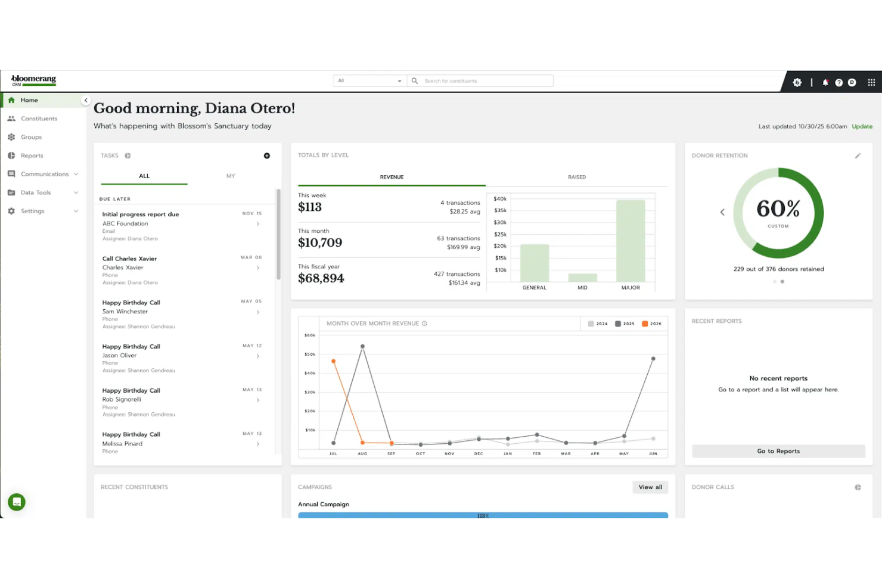Open the help question mark icon
The width and height of the screenshot is (882, 588).
pyautogui.click(x=838, y=83)
